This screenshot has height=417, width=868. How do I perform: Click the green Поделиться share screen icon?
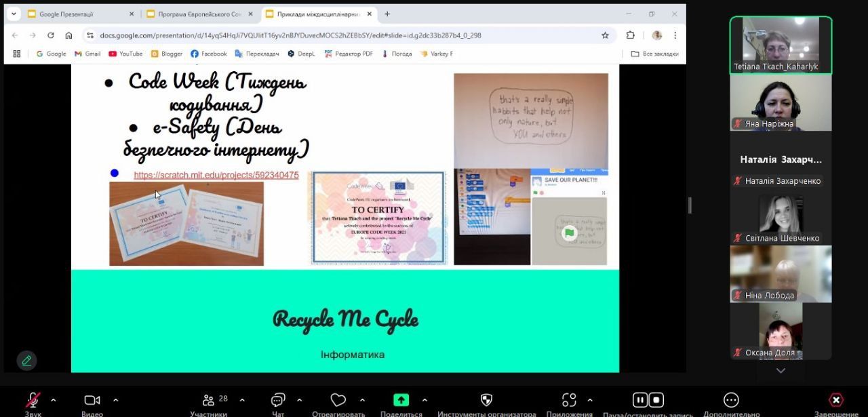tap(401, 400)
